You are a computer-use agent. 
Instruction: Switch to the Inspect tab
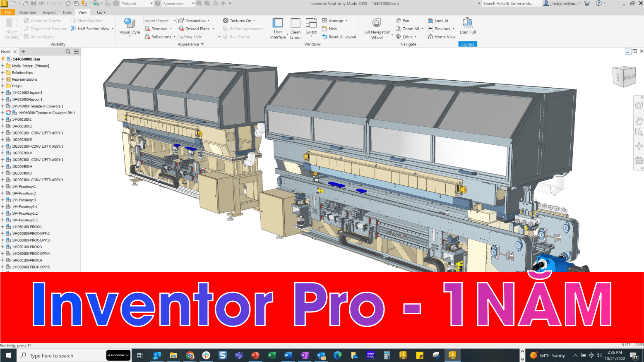[x=49, y=12]
